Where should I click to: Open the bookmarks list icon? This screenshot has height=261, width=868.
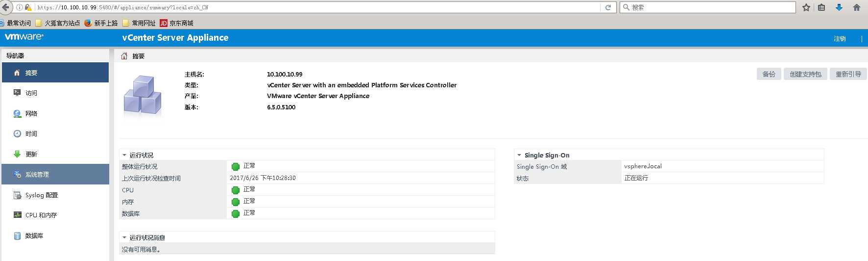point(822,7)
